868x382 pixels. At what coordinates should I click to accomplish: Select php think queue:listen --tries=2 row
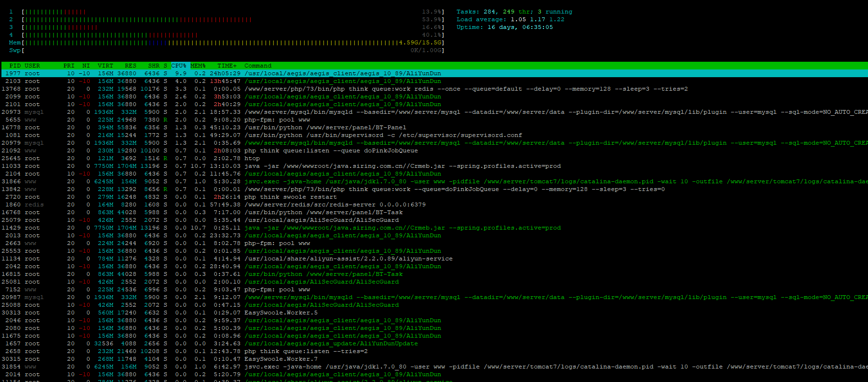(434, 351)
